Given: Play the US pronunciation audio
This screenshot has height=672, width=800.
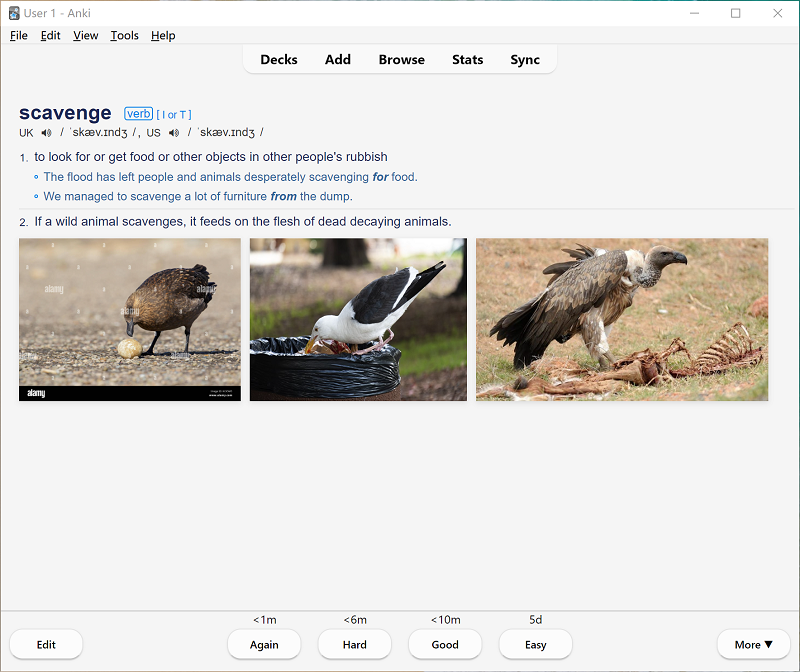Looking at the screenshot, I should pos(174,133).
